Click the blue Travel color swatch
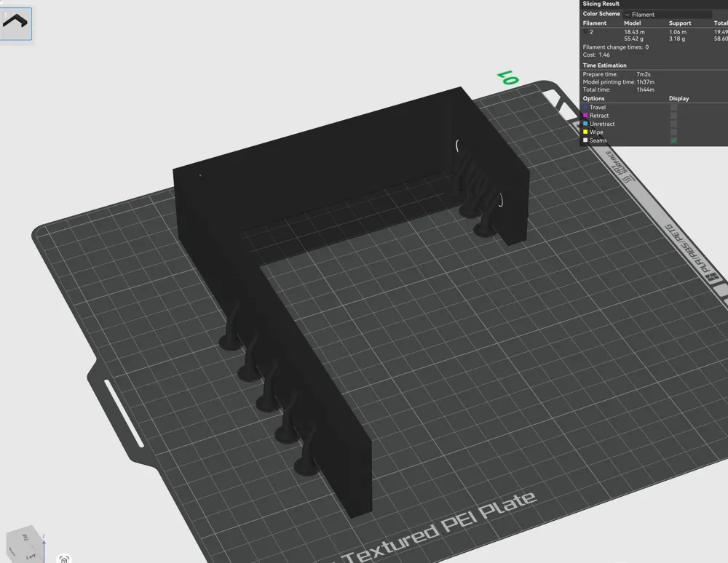The image size is (728, 563). tap(585, 107)
